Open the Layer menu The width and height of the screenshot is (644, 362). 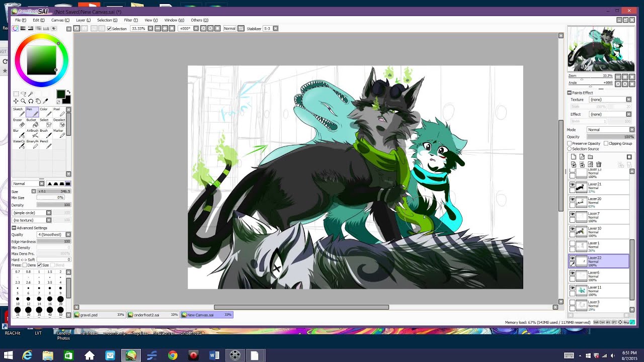[83, 20]
